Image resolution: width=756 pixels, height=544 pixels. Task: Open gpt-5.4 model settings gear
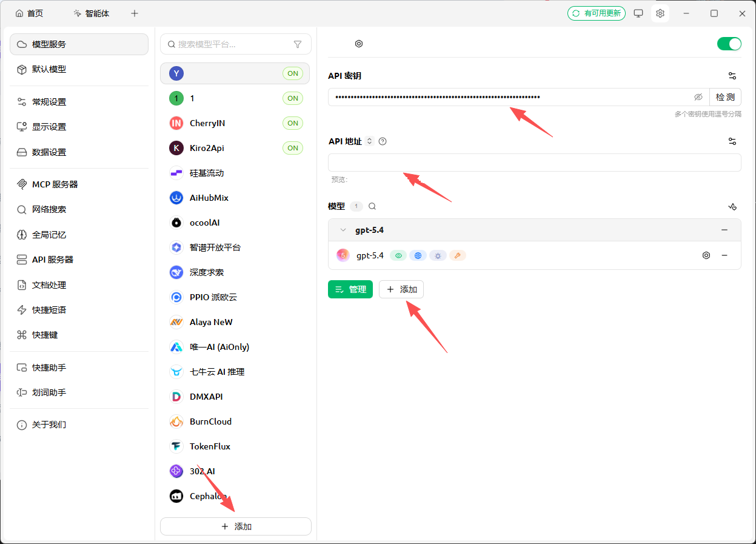pyautogui.click(x=706, y=255)
